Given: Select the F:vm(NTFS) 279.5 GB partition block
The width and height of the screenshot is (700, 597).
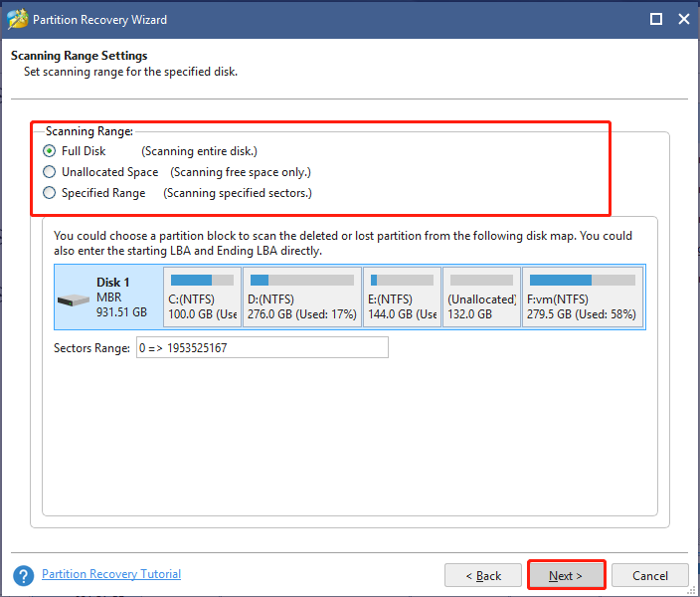Looking at the screenshot, I should pyautogui.click(x=583, y=298).
